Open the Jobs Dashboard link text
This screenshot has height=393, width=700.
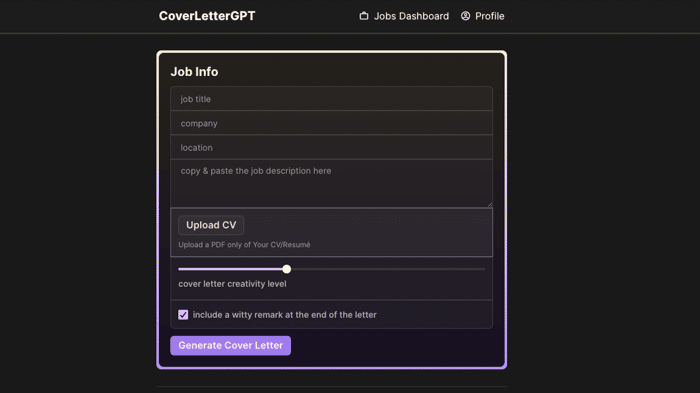pos(411,16)
